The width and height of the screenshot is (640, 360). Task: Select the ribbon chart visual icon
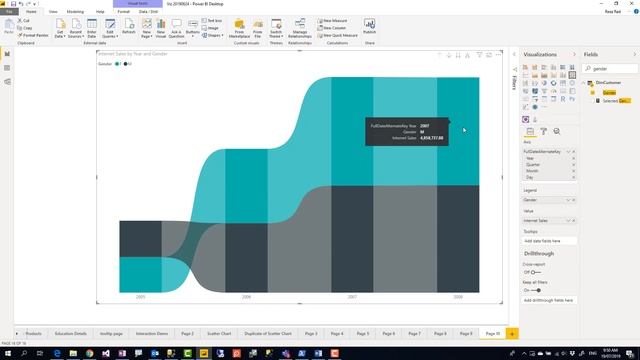(572, 75)
